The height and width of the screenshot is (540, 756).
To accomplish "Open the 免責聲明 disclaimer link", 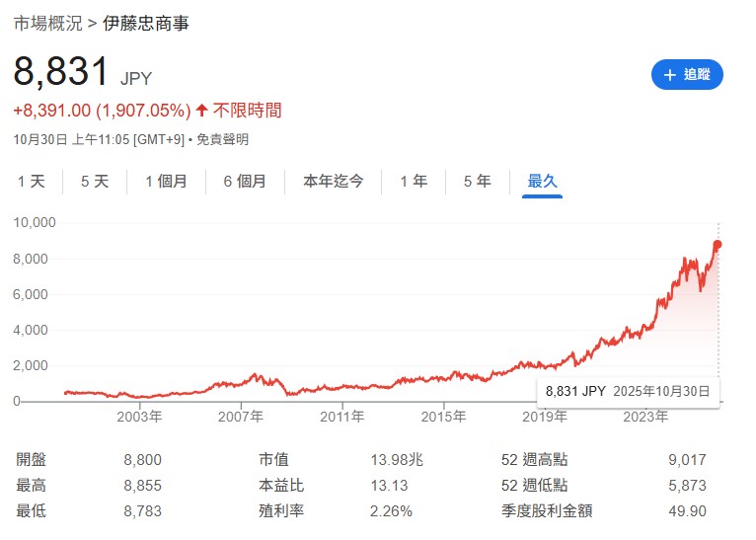I will [222, 140].
